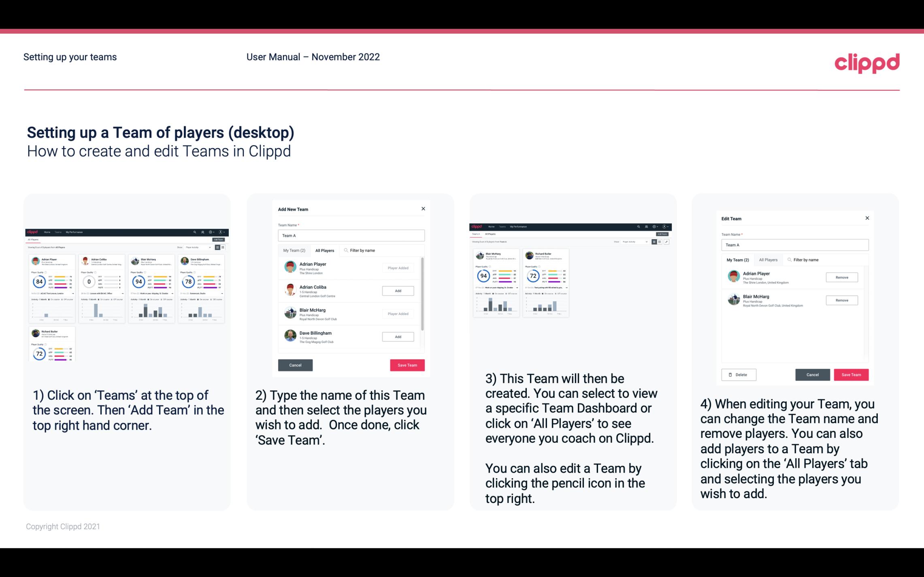This screenshot has width=924, height=577.
Task: Click the pencil edit icon top right dashboard
Action: point(666,241)
